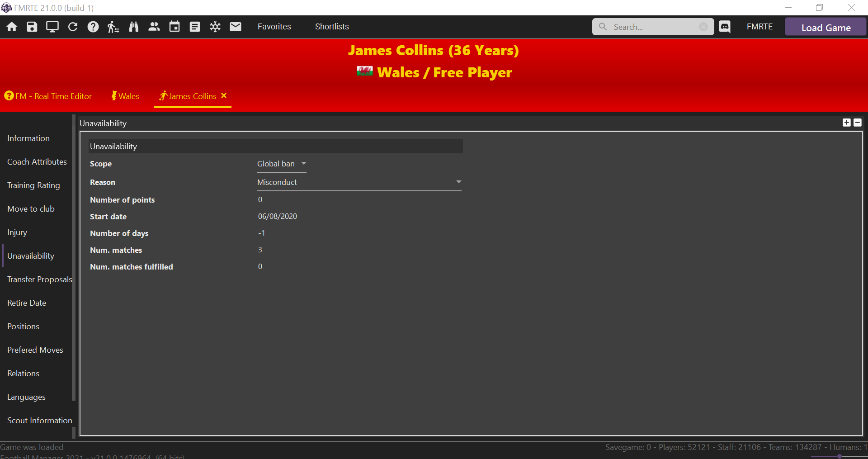Viewport: 868px width, 459px height.
Task: Click the Refresh reload icon
Action: point(73,27)
